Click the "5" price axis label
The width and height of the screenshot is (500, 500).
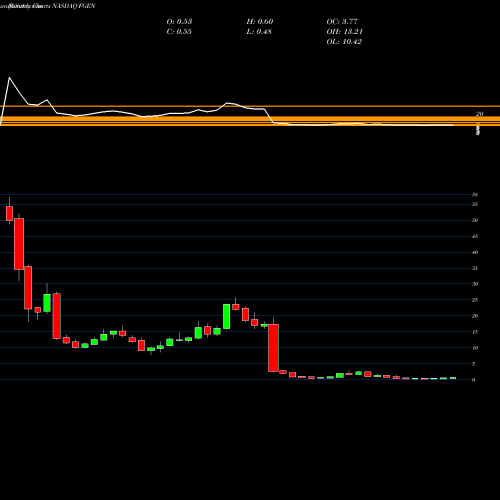(x=474, y=364)
